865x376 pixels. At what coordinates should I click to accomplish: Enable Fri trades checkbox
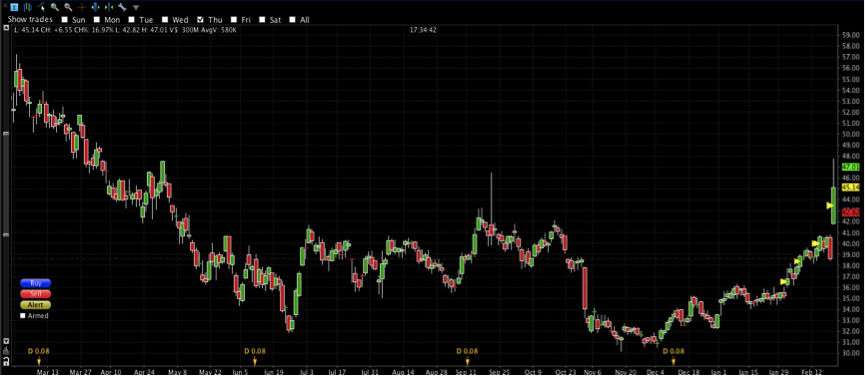234,20
